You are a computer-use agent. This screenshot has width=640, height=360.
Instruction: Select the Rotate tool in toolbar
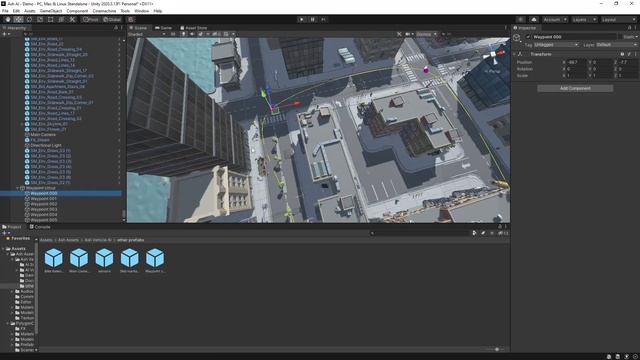(x=29, y=19)
